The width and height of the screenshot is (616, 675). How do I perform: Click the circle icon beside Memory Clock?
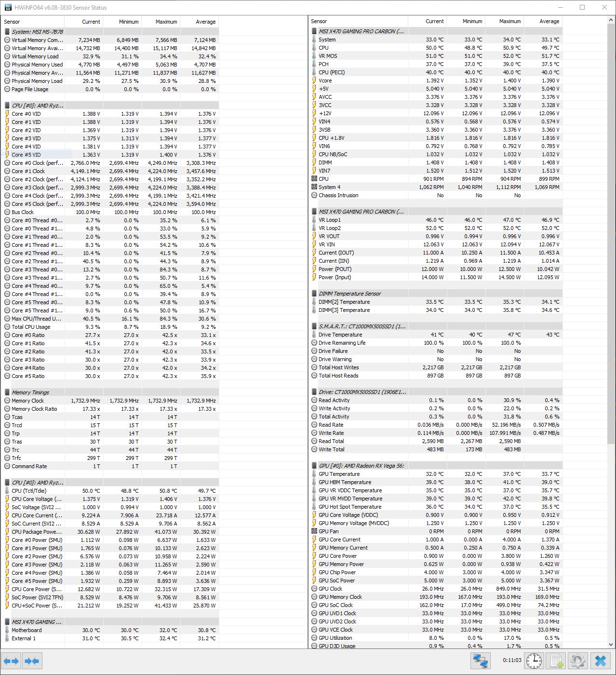click(7, 401)
